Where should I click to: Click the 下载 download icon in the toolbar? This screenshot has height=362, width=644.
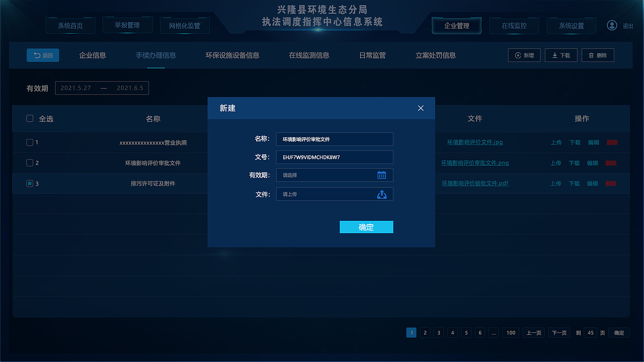click(x=553, y=55)
